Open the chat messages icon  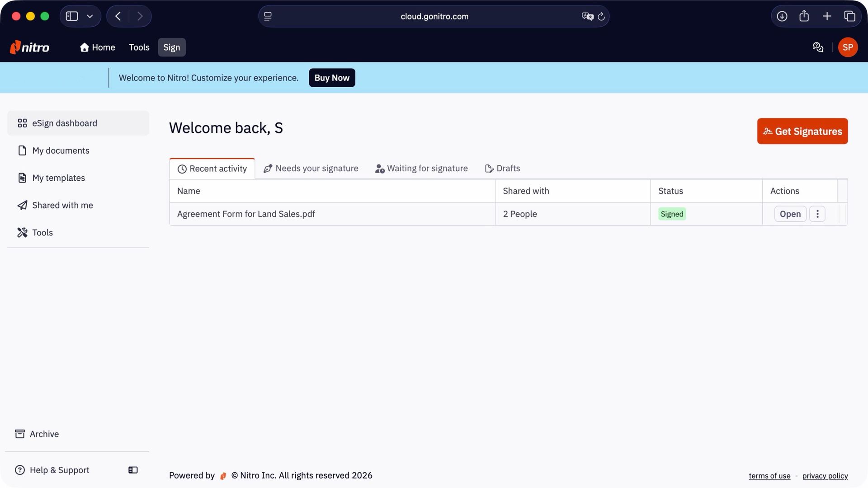click(818, 47)
